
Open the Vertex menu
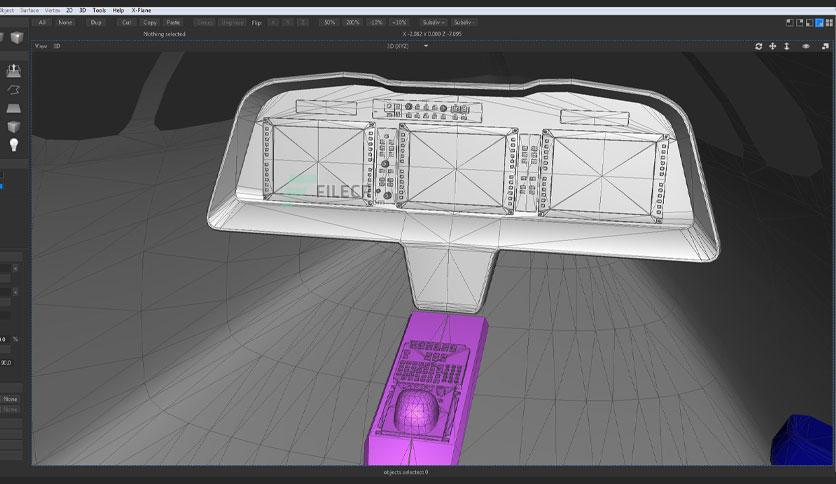coord(52,10)
